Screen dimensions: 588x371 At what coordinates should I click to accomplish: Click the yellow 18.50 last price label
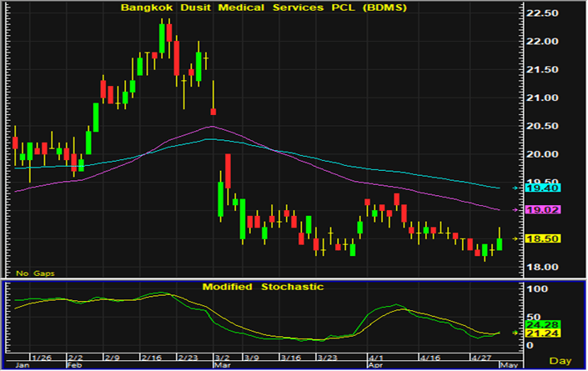pyautogui.click(x=543, y=238)
